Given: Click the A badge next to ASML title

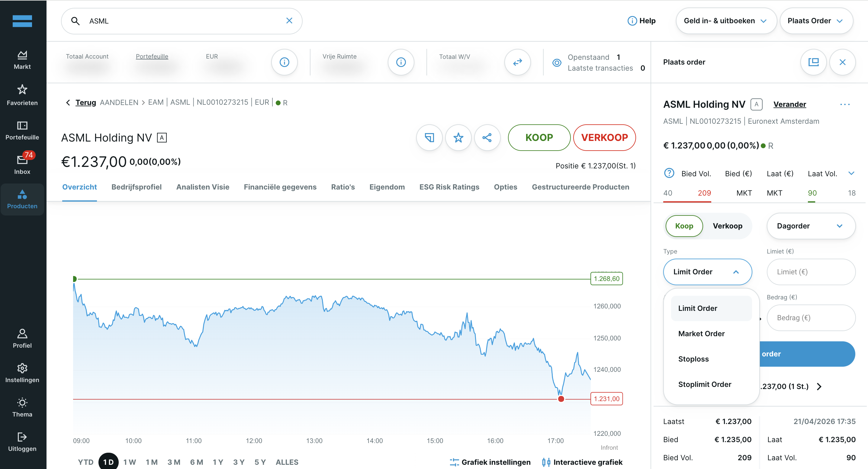Looking at the screenshot, I should click(162, 138).
